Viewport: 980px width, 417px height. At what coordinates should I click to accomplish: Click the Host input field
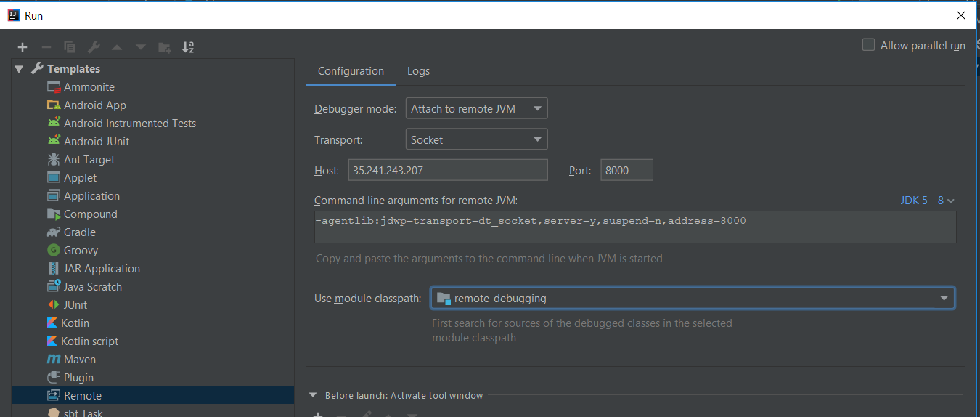pos(448,170)
